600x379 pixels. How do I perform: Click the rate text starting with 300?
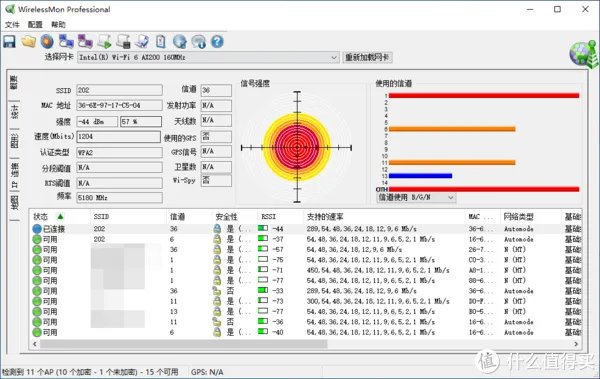378,301
